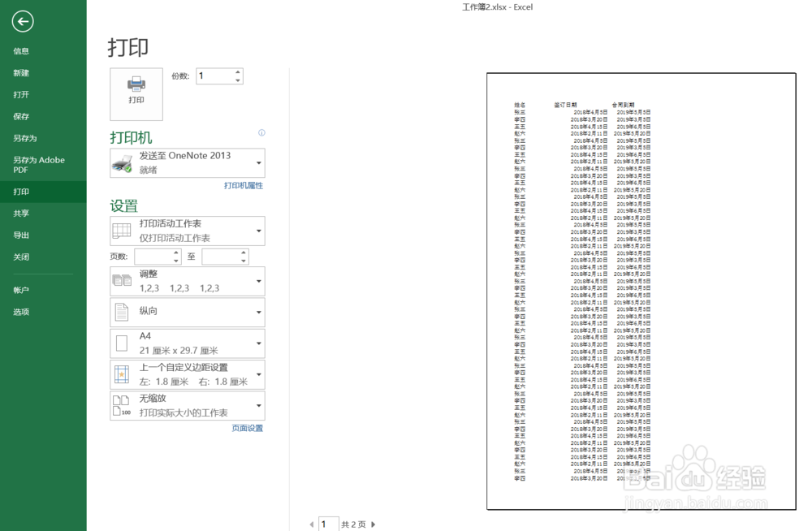The width and height of the screenshot is (812, 531).
Task: Click the active worksheet grid icon
Action: point(122,231)
